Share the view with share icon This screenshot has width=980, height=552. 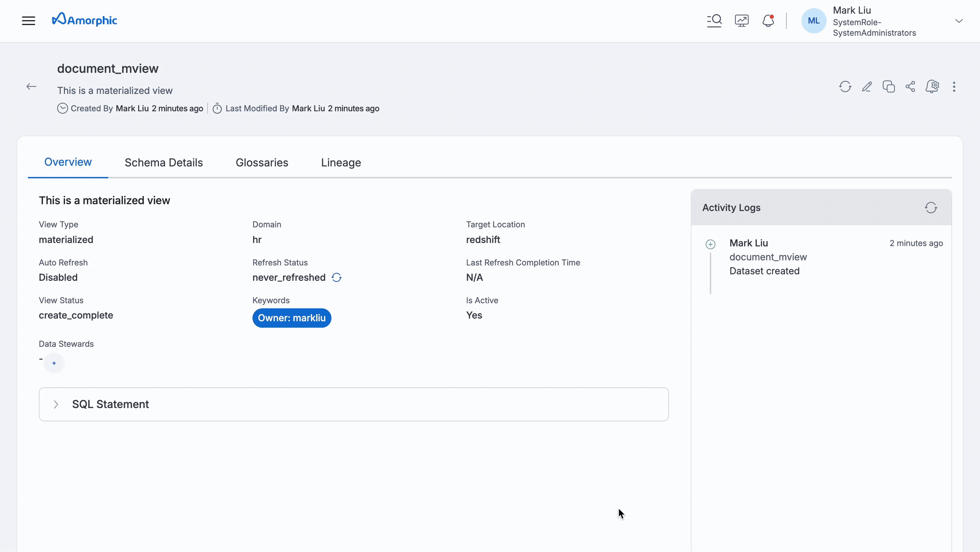[910, 87]
